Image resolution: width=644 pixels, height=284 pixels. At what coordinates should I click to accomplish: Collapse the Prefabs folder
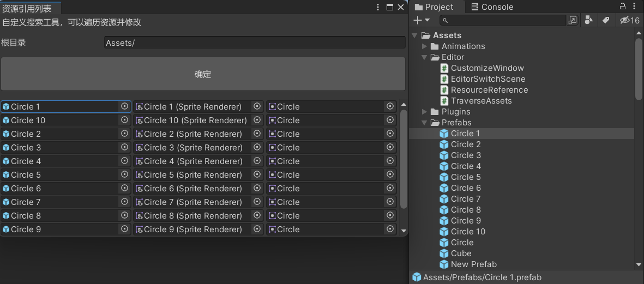(425, 122)
